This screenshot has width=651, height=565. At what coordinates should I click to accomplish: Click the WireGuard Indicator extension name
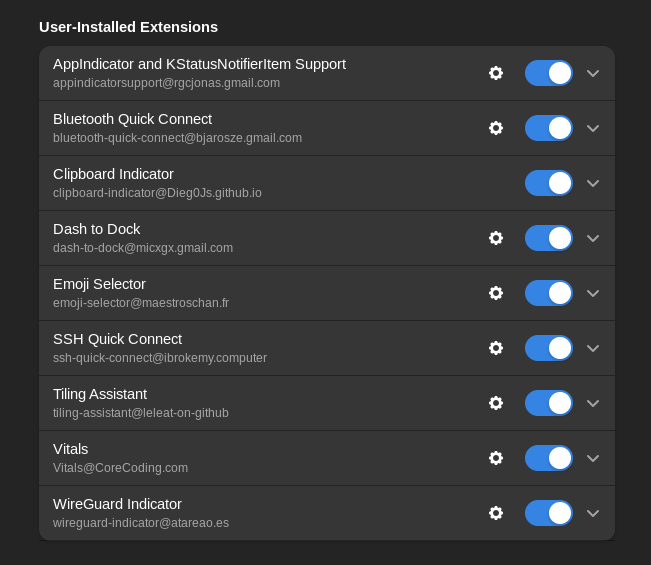point(117,504)
